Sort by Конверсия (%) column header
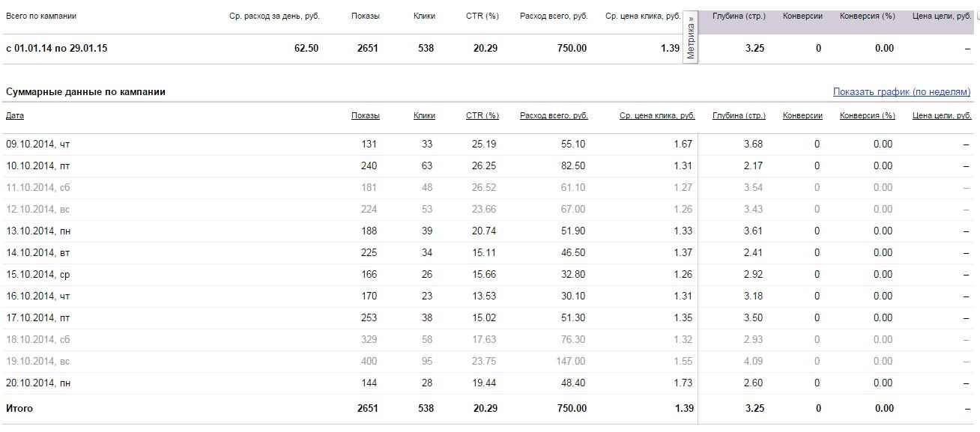The width and height of the screenshot is (980, 432). tap(868, 116)
